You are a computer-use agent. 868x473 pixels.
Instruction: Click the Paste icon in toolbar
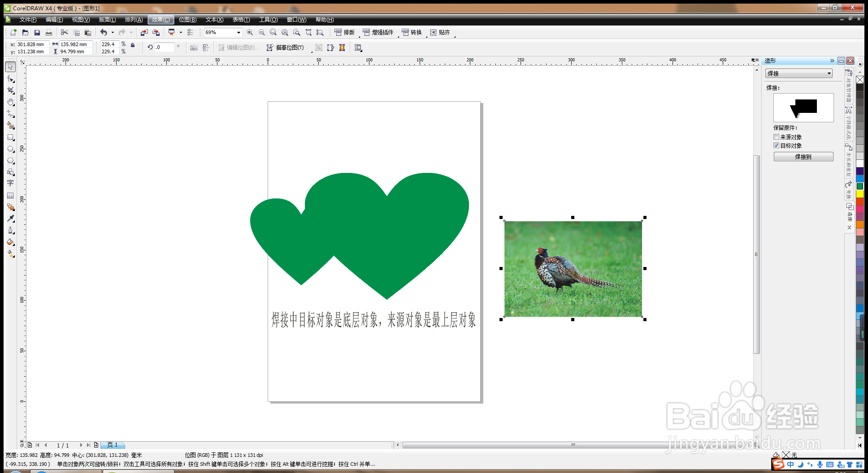tap(88, 32)
